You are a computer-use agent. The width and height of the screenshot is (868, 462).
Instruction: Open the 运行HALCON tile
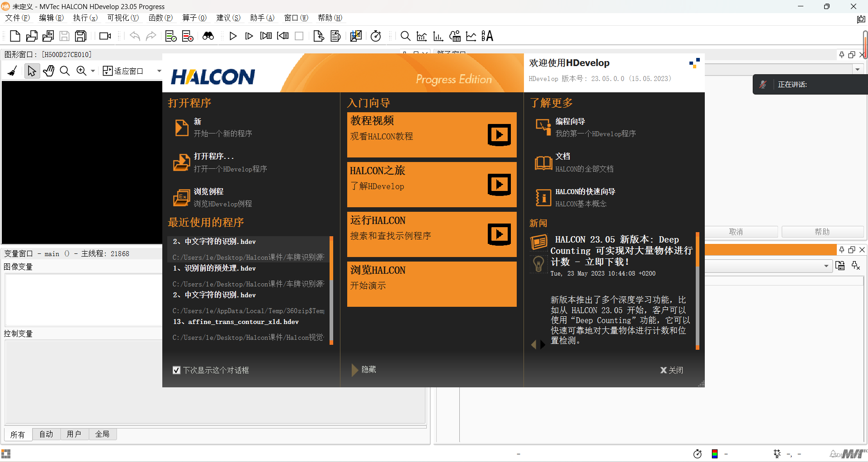[x=432, y=234]
